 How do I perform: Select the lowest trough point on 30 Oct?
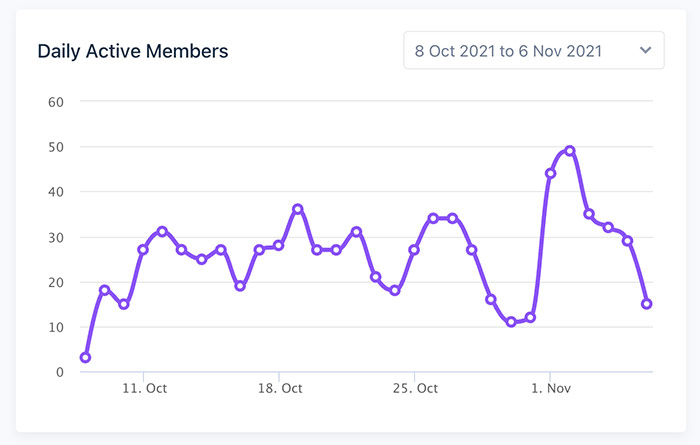click(x=511, y=322)
